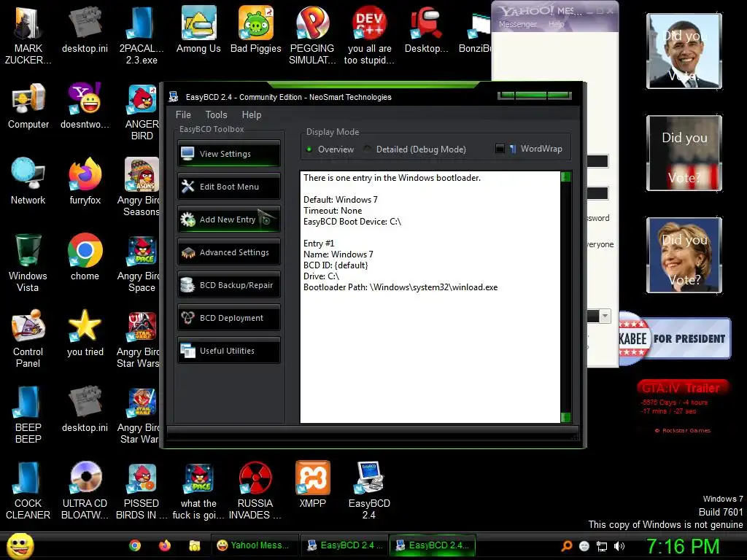Switch to the first EasyBCD 2.4 taskbar button
This screenshot has height=560, width=747.
tap(344, 545)
